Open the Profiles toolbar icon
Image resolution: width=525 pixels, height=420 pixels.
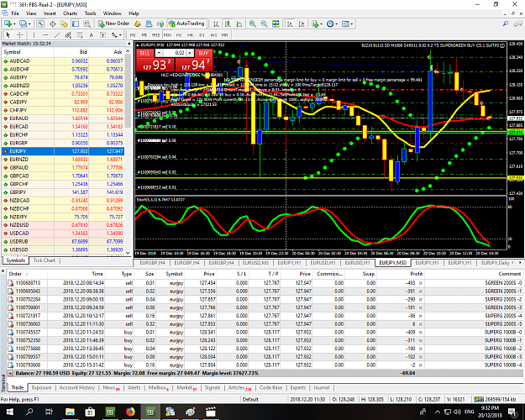click(24, 24)
